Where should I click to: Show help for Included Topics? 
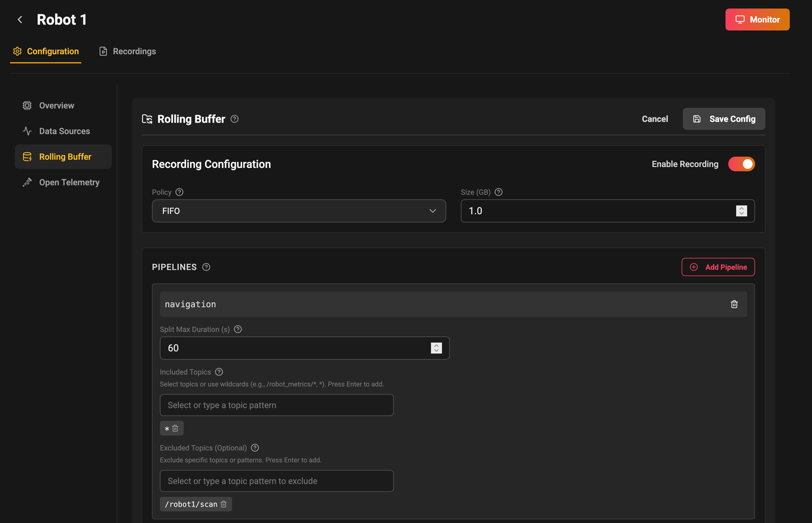(219, 372)
